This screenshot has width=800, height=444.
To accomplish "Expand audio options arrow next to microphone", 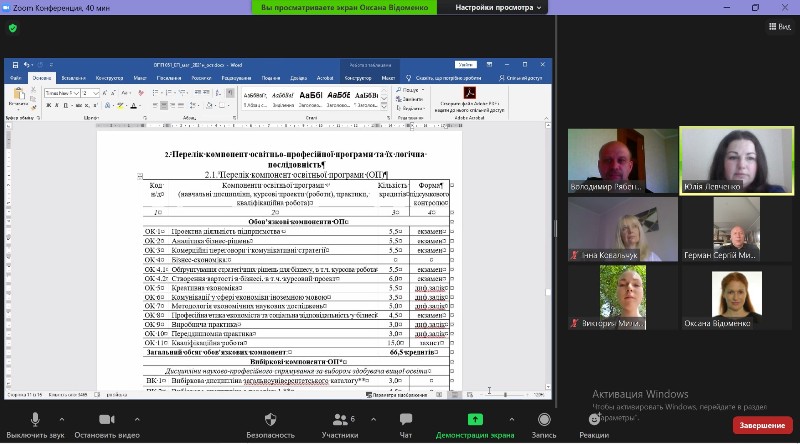I will tap(62, 419).
